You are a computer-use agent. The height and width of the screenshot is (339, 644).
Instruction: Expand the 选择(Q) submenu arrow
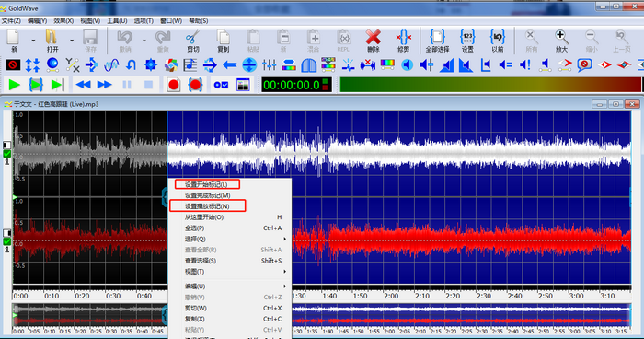click(284, 239)
